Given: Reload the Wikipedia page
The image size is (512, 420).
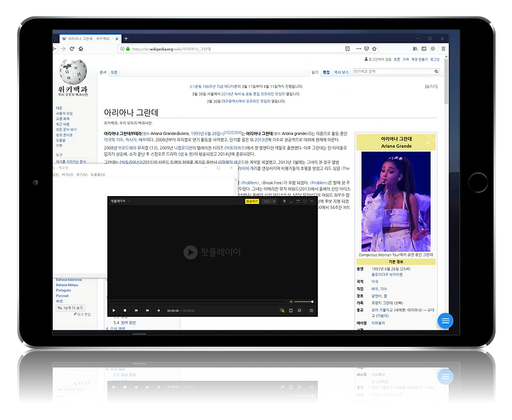Looking at the screenshot, I should (72, 48).
